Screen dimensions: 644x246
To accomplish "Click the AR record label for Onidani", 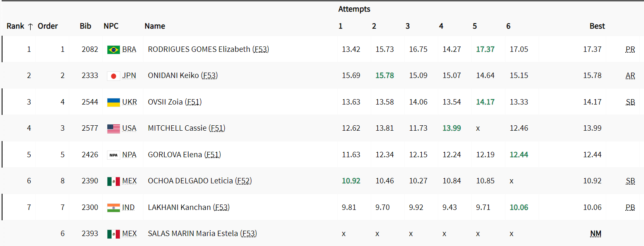I will [630, 76].
